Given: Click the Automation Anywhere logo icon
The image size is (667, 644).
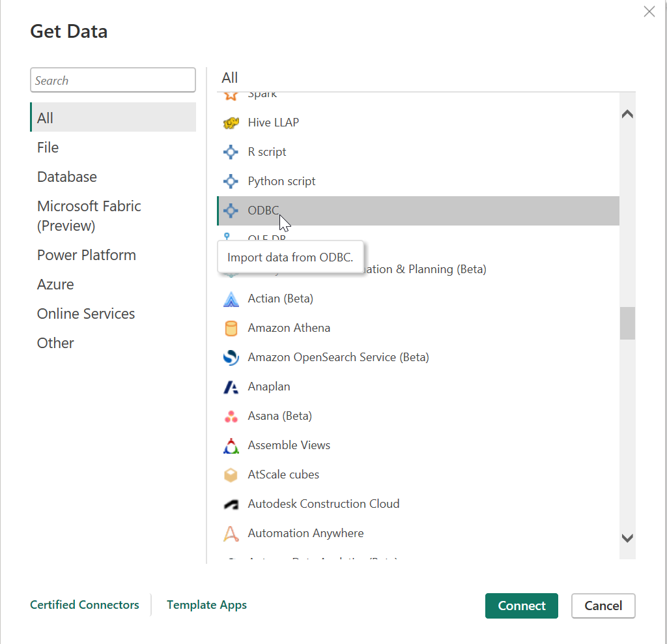Looking at the screenshot, I should (x=231, y=534).
